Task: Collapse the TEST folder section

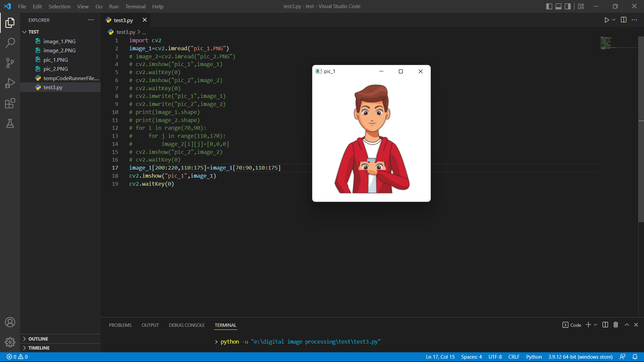Action: [x=60, y=32]
